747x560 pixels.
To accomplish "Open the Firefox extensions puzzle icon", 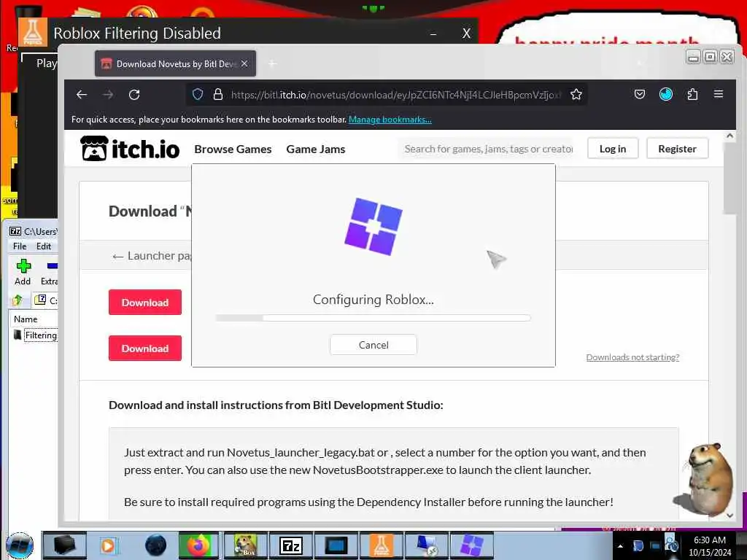I will click(x=692, y=94).
